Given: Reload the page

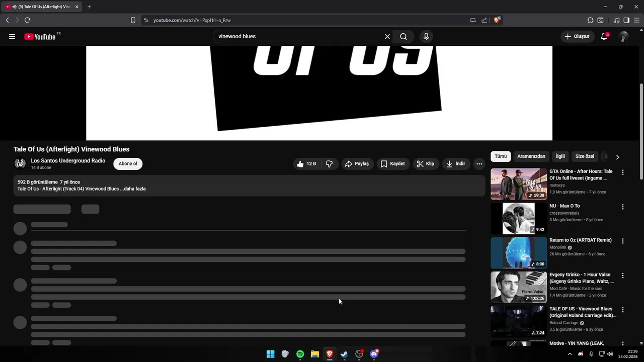Looking at the screenshot, I should (x=27, y=20).
